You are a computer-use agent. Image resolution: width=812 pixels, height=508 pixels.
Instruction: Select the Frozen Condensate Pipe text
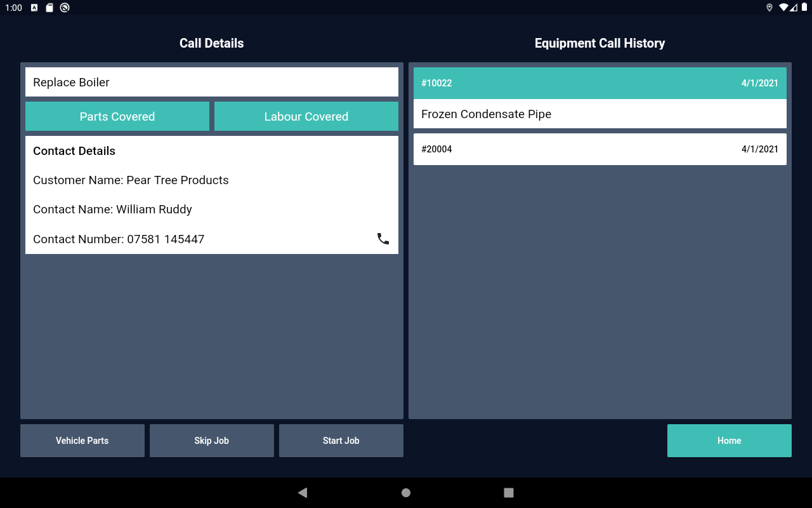tap(486, 114)
